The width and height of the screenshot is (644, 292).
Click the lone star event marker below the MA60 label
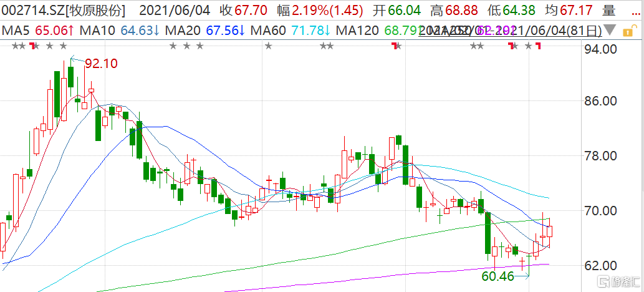point(269,46)
